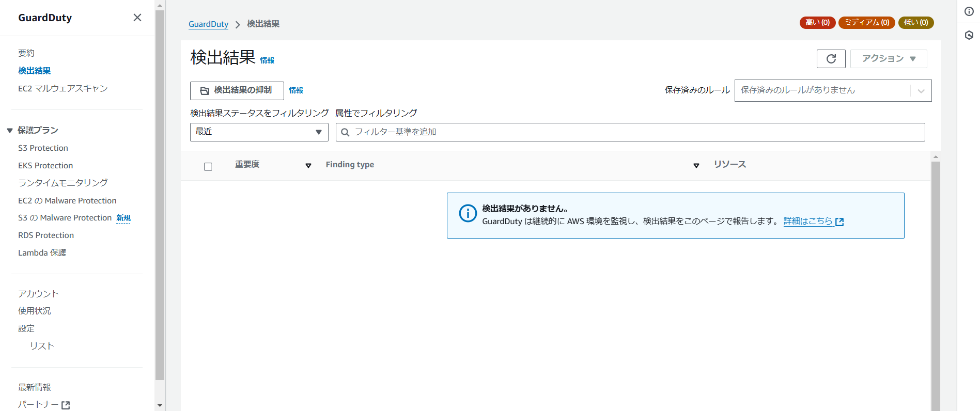Toggle the select-all findings checkbox
The width and height of the screenshot is (980, 411).
point(208,167)
